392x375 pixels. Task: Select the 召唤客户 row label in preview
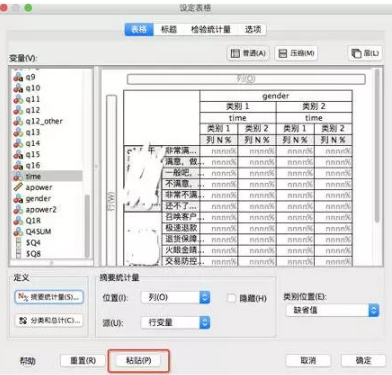pos(181,217)
